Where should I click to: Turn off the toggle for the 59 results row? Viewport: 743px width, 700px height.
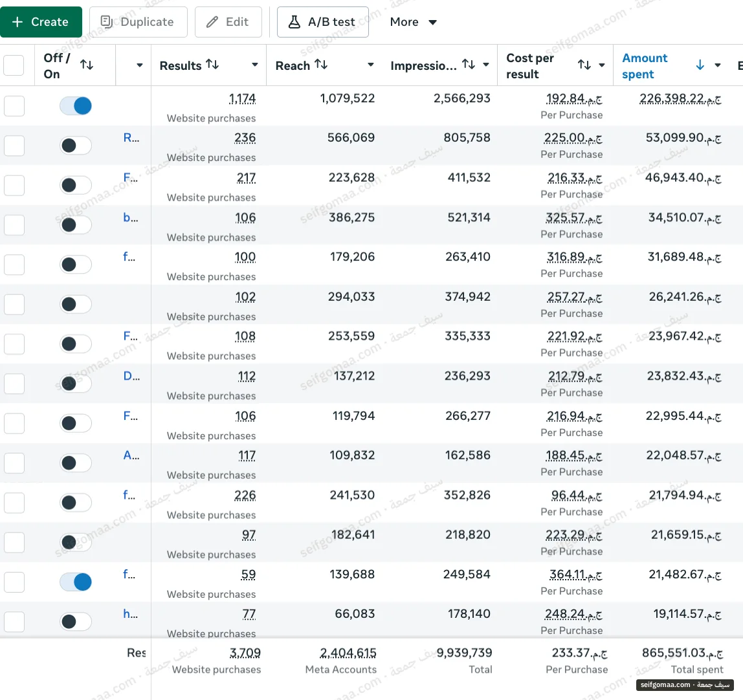tap(75, 582)
